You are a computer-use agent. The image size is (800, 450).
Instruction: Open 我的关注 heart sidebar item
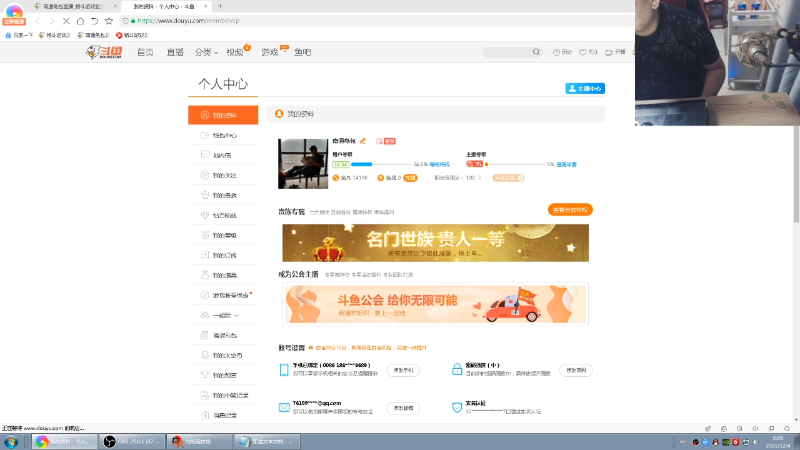223,175
